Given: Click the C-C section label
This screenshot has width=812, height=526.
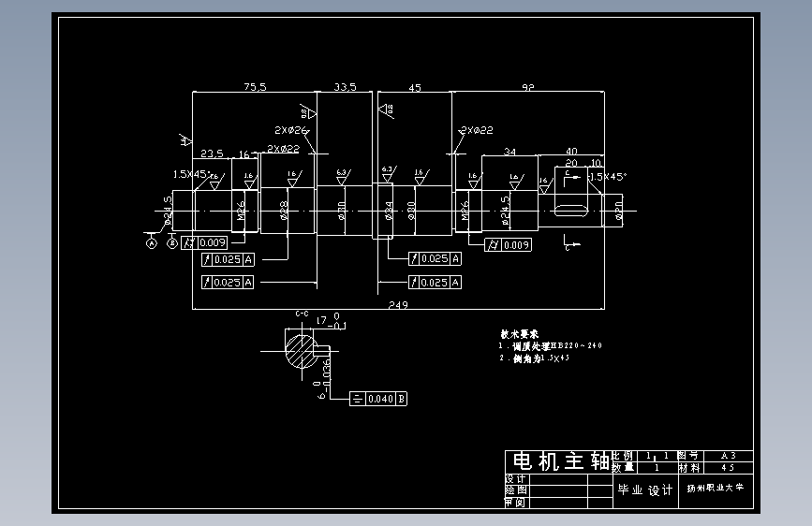Looking at the screenshot, I should coord(302,314).
